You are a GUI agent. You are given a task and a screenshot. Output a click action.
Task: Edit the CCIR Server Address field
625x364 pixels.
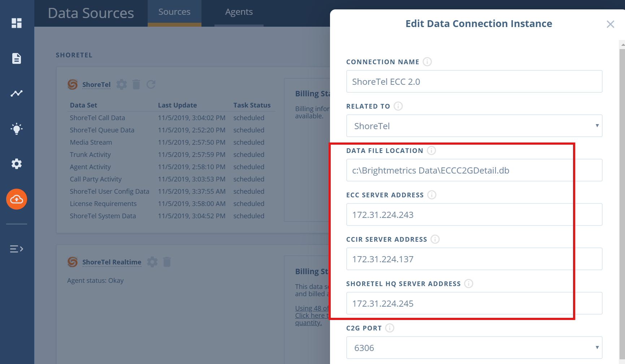pos(474,259)
